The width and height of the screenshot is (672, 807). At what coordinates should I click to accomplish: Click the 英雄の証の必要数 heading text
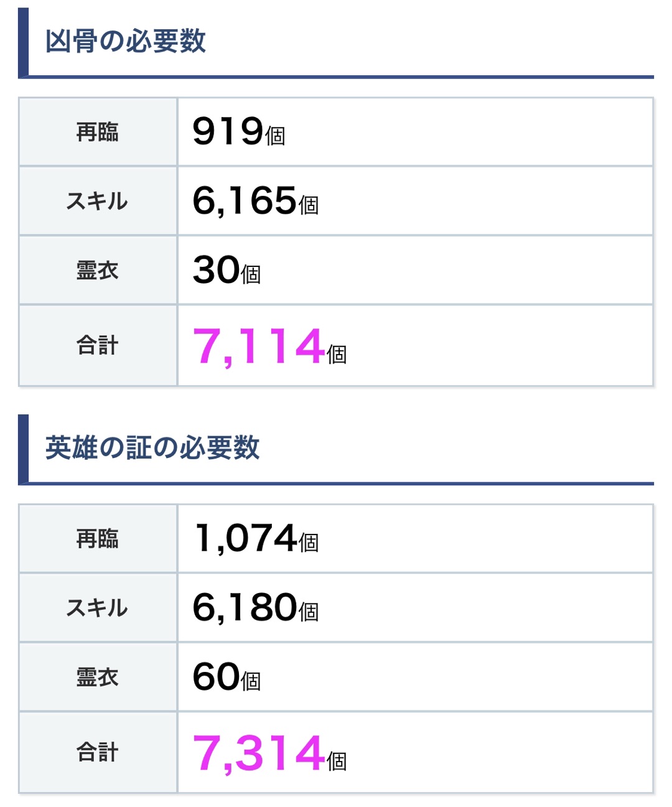[152, 447]
